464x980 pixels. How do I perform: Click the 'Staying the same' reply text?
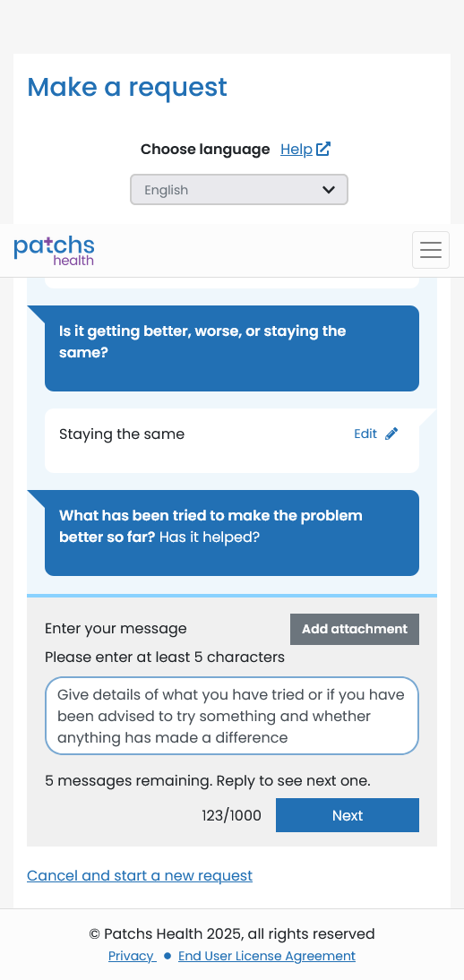122,434
